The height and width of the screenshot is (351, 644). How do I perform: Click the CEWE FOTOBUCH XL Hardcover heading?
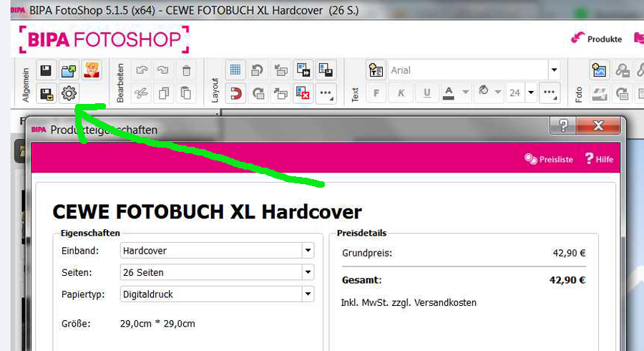tap(207, 212)
